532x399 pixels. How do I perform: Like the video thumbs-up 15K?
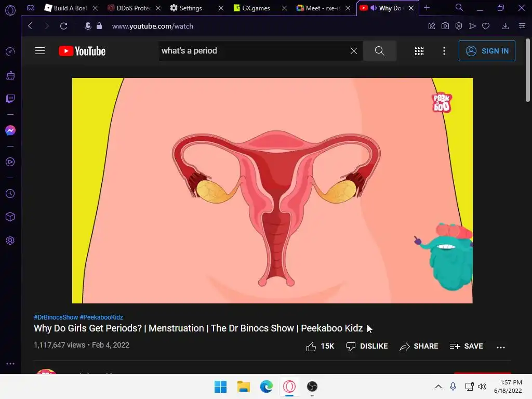point(320,347)
